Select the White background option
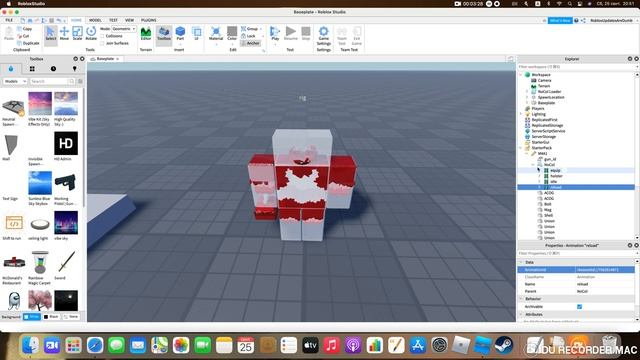640x360 pixels. point(31,316)
